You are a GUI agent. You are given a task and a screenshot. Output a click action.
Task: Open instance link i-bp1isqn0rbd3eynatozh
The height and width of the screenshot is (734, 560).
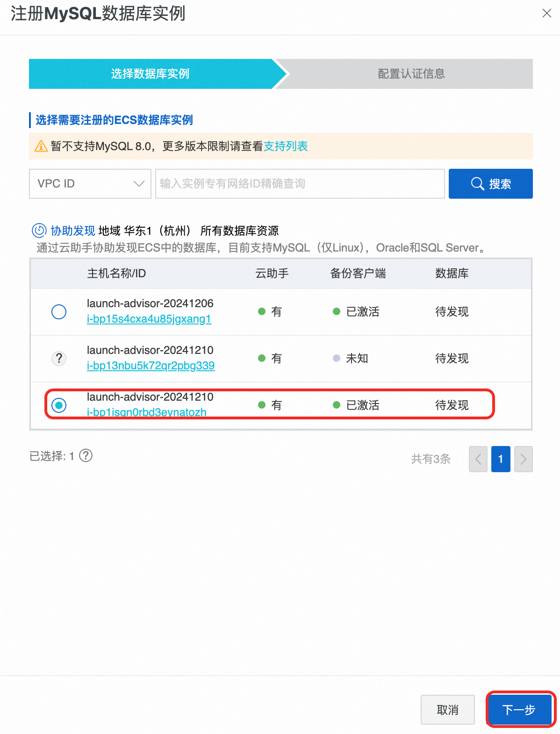[147, 412]
